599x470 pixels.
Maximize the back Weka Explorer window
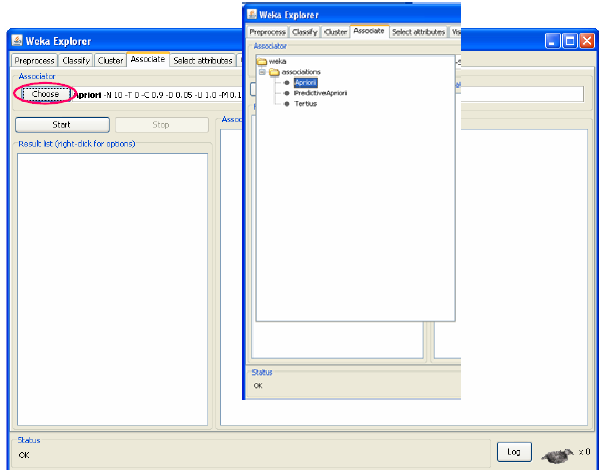coord(570,41)
